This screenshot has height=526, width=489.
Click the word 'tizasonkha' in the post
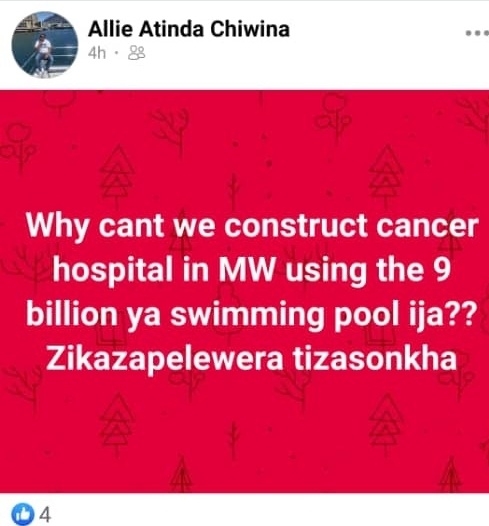pyautogui.click(x=375, y=359)
